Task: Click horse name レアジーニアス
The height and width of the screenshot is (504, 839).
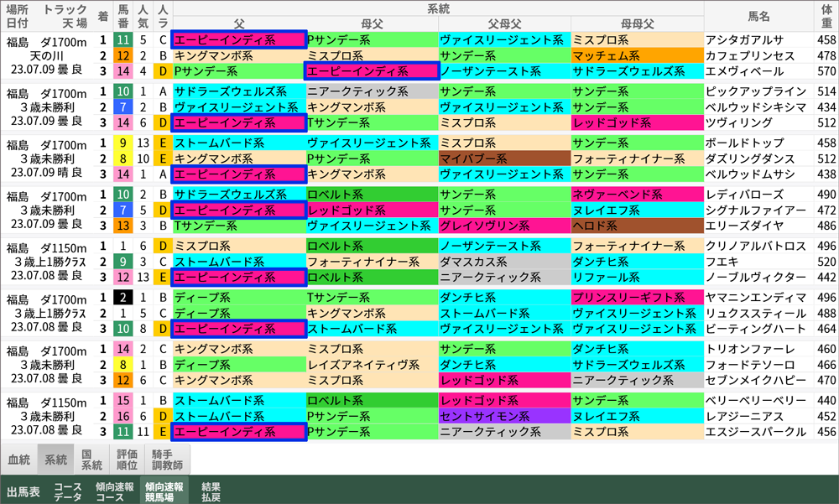Action: [744, 416]
